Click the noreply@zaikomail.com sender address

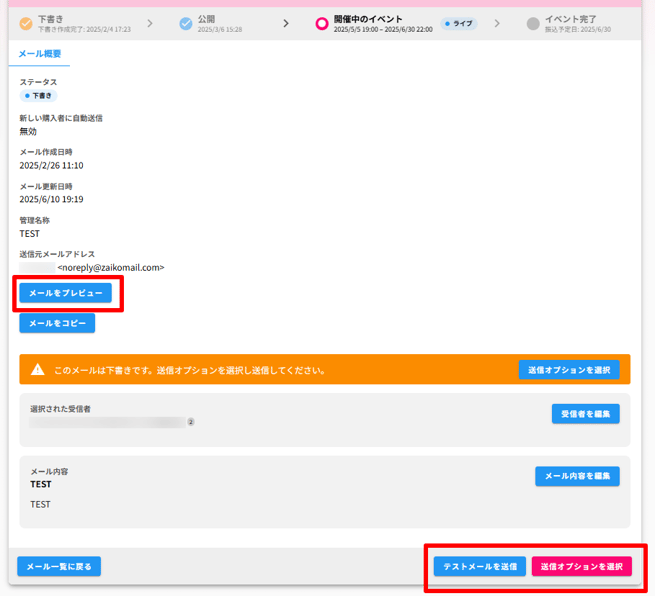[111, 268]
